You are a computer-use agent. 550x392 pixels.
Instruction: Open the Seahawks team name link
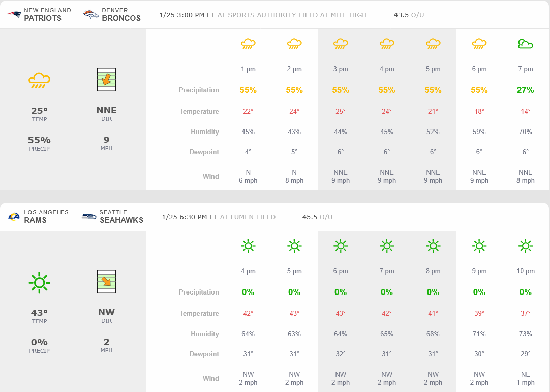(121, 220)
